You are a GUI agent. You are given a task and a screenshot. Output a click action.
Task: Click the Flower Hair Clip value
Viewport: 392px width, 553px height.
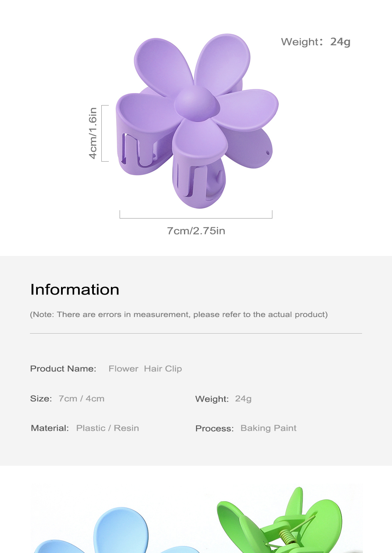pyautogui.click(x=145, y=369)
